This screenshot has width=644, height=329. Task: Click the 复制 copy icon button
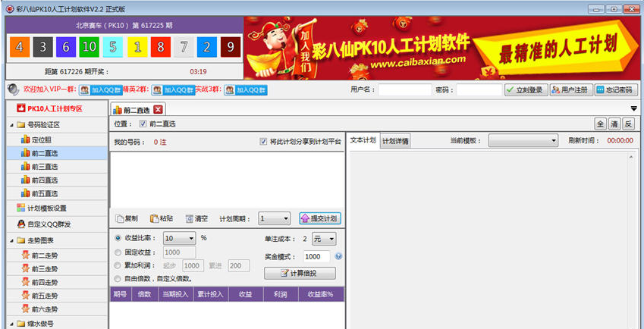127,218
